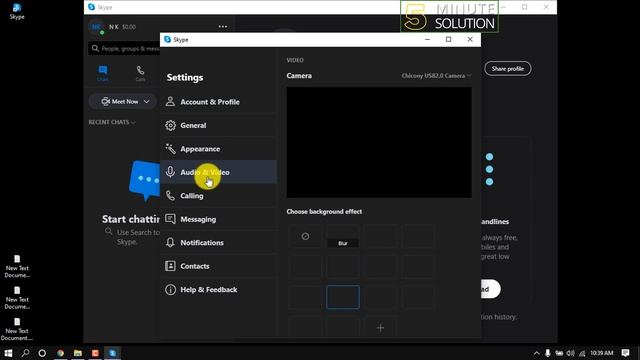
Task: Select the Skype desktop shortcut
Action: click(17, 11)
